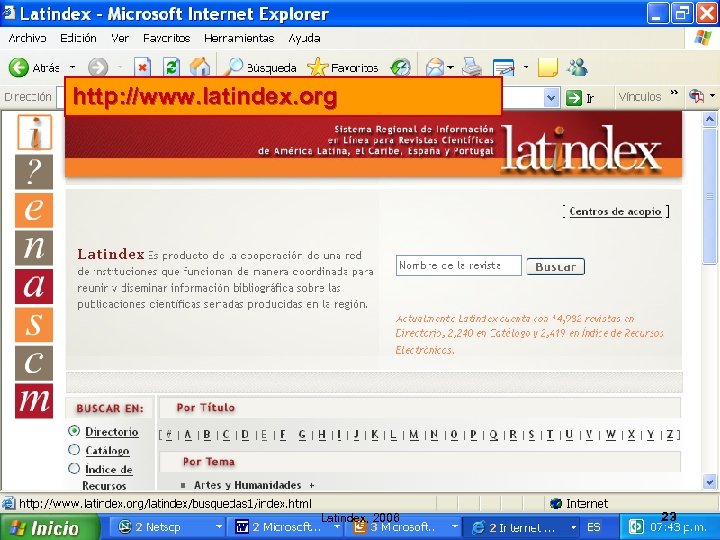Browse titles starting with letter M
This screenshot has height=540, width=720.
[414, 434]
